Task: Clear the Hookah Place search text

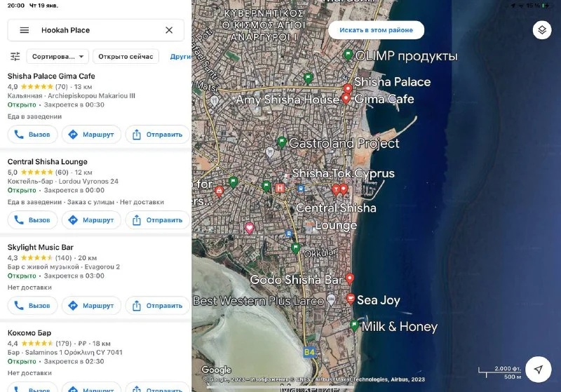Action: (x=169, y=30)
